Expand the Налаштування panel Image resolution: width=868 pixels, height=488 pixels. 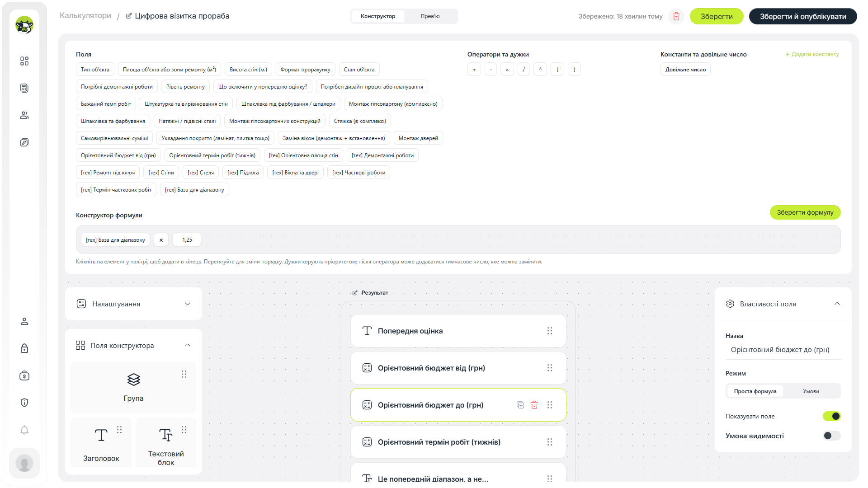(134, 304)
